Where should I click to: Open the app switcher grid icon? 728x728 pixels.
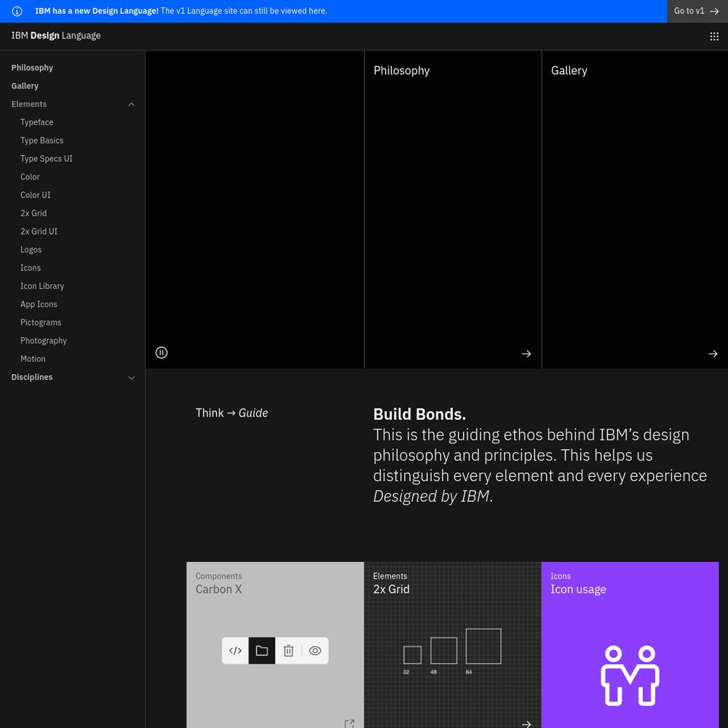pyautogui.click(x=714, y=36)
